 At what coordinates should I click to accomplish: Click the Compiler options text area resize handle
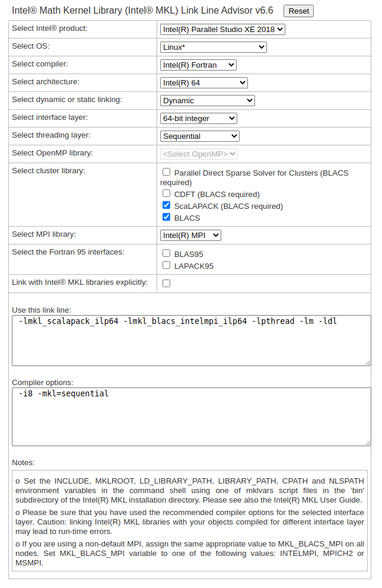pos(368,443)
